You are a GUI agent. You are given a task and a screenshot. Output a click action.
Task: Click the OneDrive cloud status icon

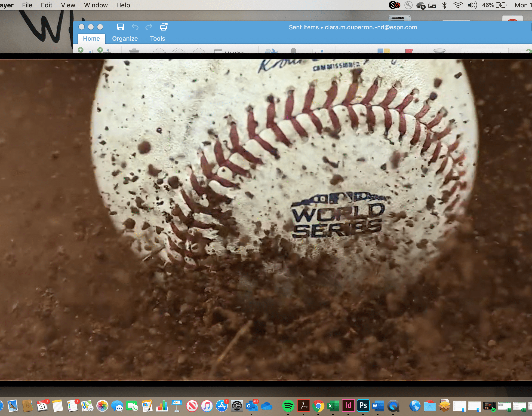[421, 5]
